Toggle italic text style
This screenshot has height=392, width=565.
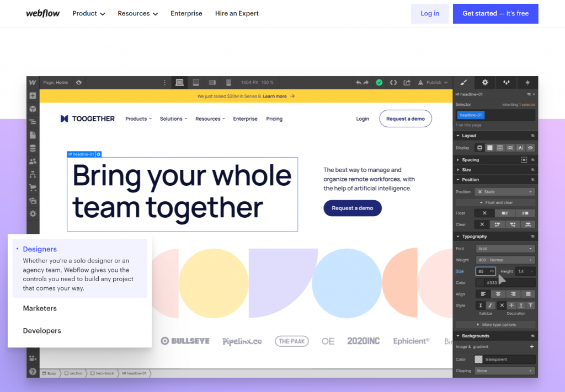pos(490,305)
